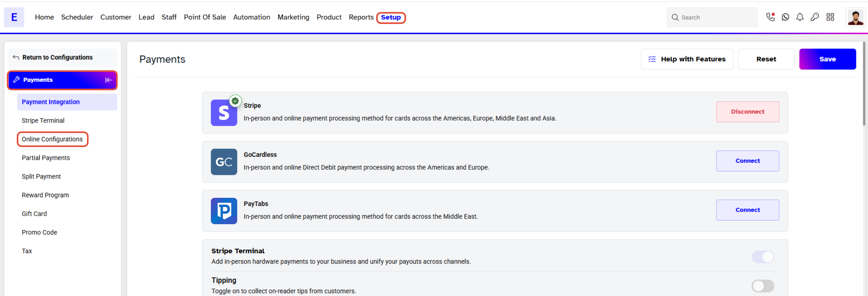Click the Stripe card title
The height and width of the screenshot is (296, 868).
[252, 105]
